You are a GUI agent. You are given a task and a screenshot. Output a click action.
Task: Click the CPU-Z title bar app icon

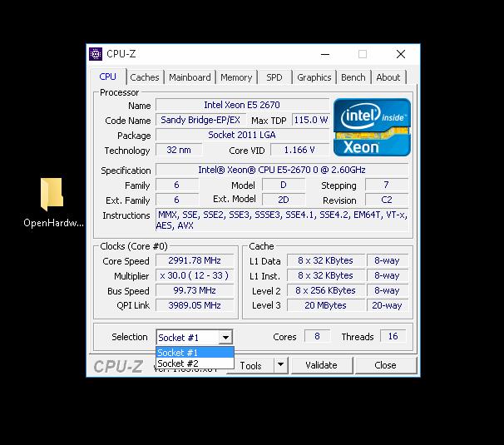(96, 54)
